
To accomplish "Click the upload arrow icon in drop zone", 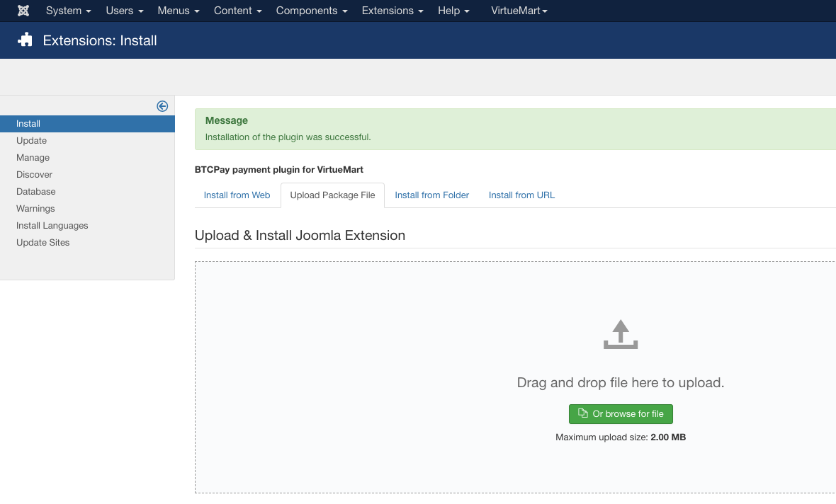I will [x=621, y=334].
